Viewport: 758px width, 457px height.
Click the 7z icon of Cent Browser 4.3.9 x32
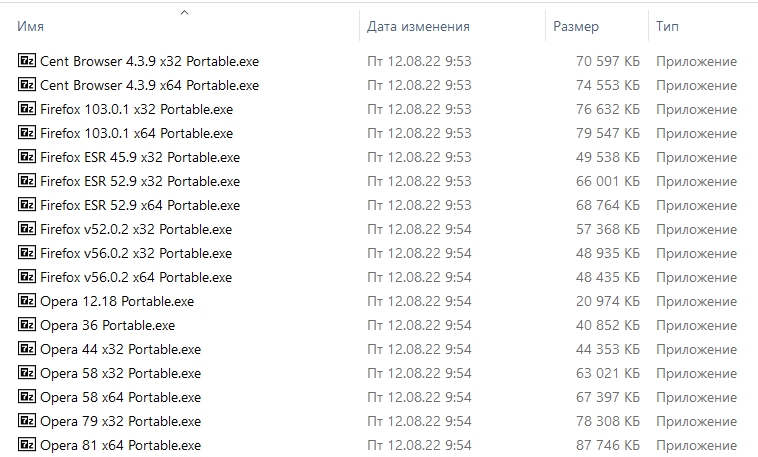click(x=27, y=60)
